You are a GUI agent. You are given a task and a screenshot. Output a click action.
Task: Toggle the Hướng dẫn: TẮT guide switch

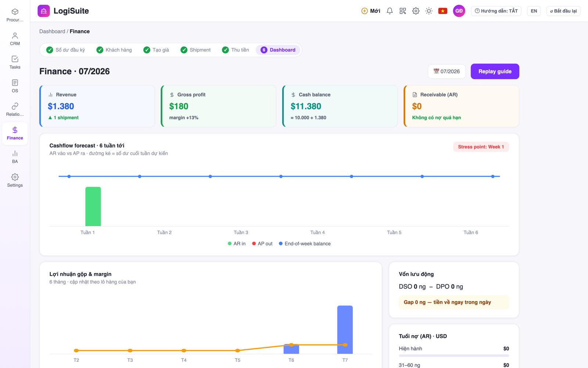(496, 11)
